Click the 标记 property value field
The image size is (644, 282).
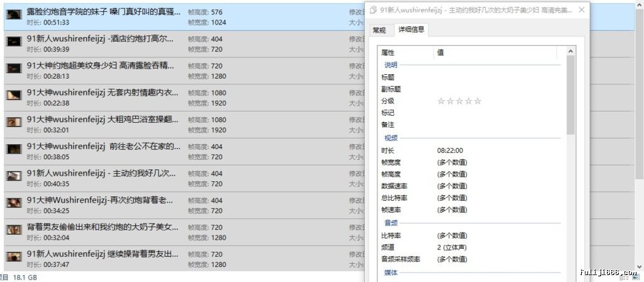(x=497, y=113)
